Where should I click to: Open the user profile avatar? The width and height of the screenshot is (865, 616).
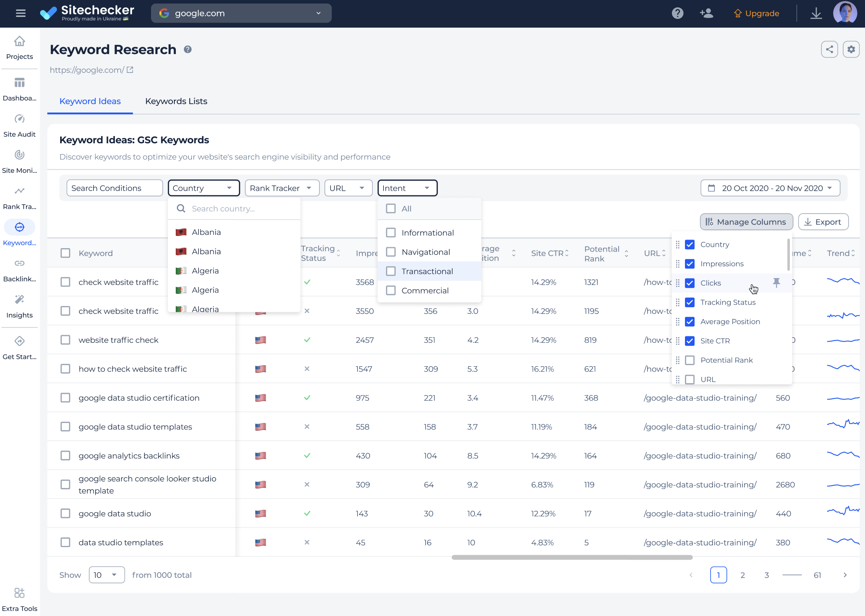pos(845,13)
